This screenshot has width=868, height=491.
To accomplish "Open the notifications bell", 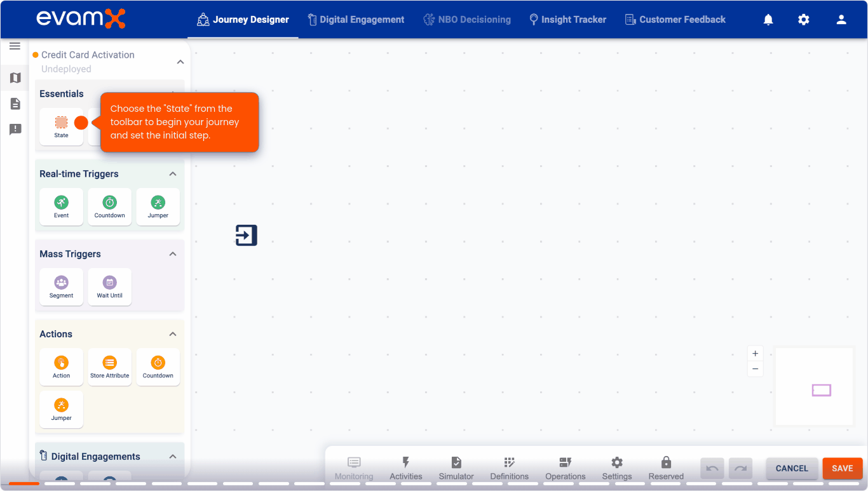I will tap(768, 20).
